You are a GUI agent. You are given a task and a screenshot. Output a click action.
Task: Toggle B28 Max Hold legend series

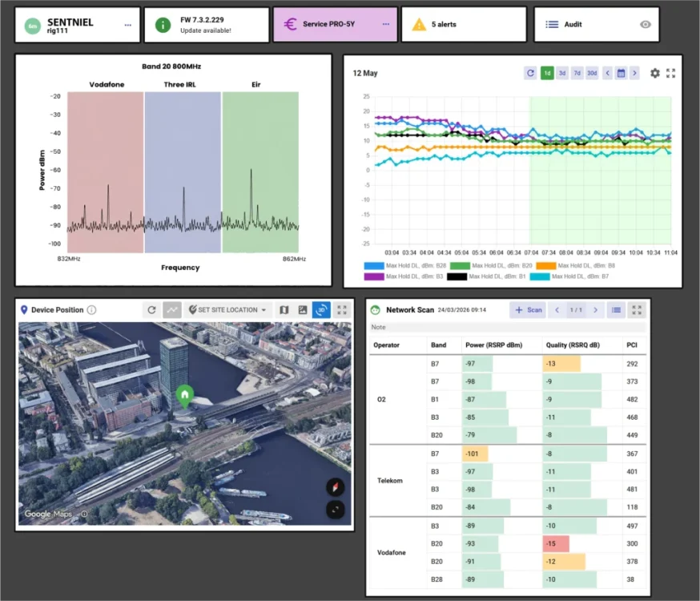click(405, 266)
